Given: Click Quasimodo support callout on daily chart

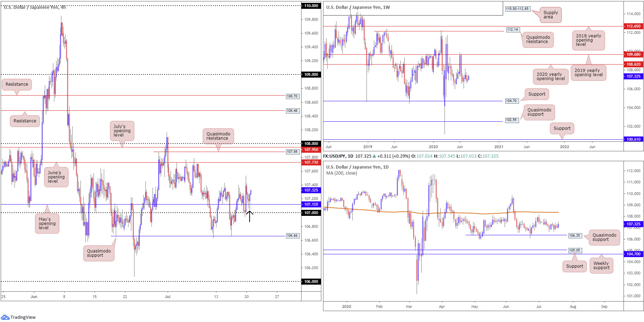Looking at the screenshot, I should pos(604,237).
